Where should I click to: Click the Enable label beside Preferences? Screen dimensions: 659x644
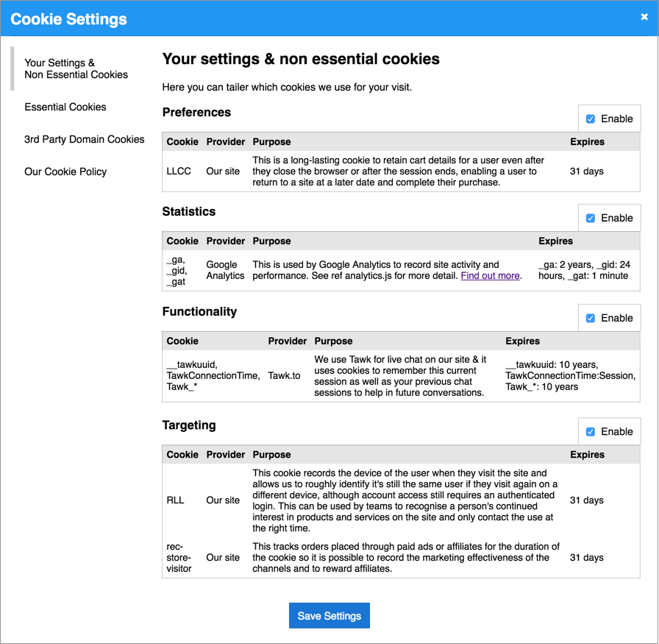tap(616, 119)
